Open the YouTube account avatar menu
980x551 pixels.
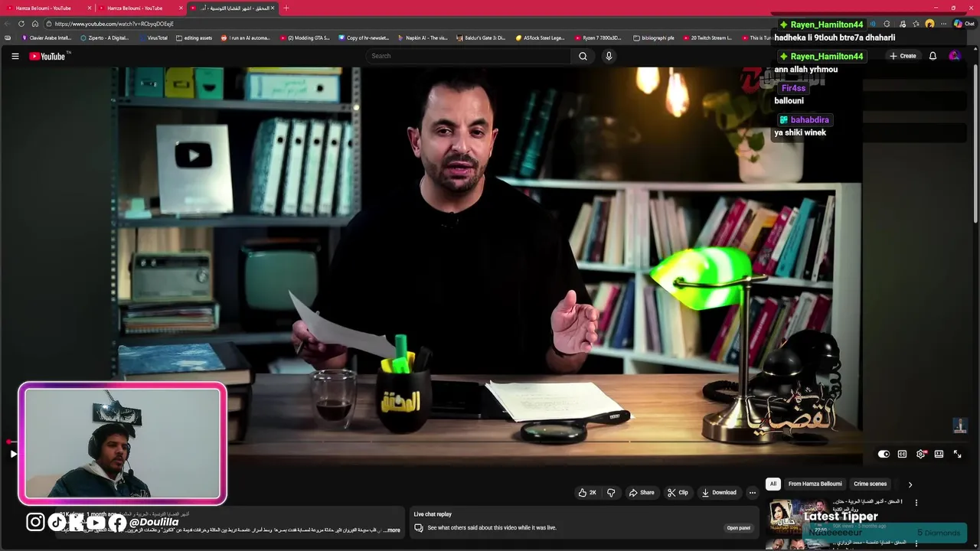pos(954,56)
